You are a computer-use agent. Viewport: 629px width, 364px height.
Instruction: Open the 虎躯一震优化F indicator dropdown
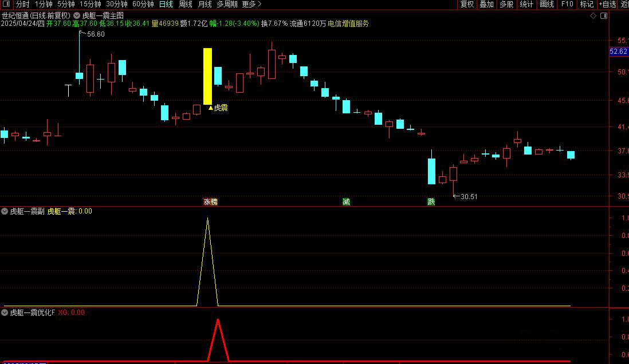tap(5, 312)
